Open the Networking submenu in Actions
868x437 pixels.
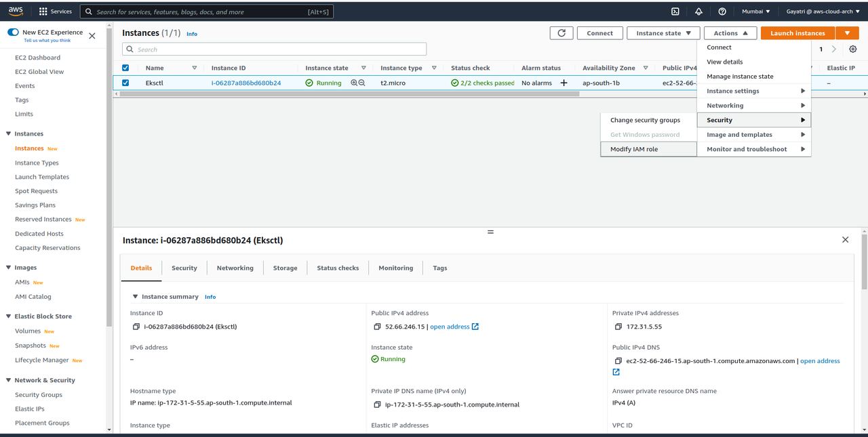[x=754, y=106]
